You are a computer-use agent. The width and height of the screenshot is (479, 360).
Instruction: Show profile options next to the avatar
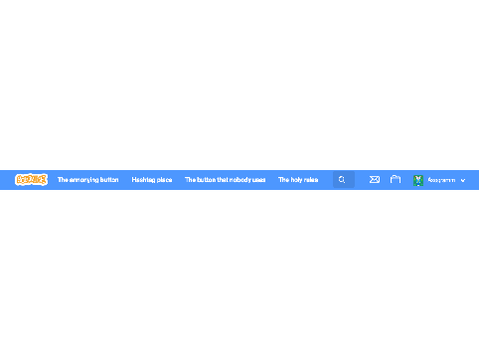[463, 180]
